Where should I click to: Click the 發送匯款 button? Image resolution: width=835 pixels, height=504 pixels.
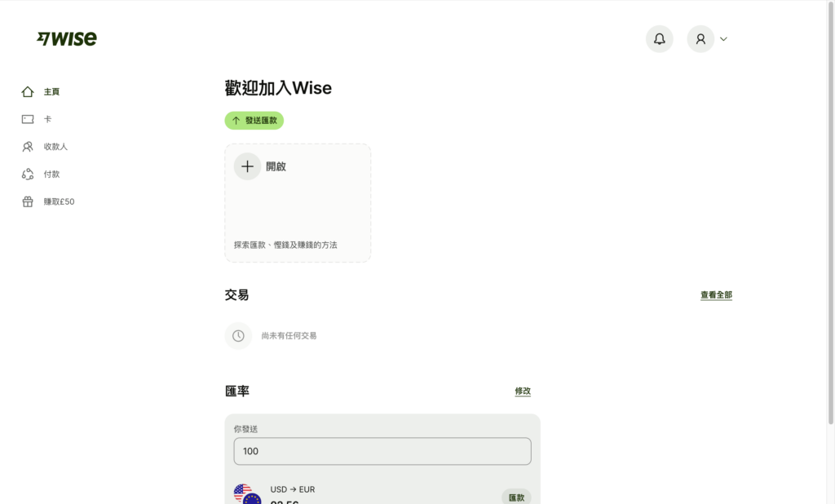click(254, 121)
